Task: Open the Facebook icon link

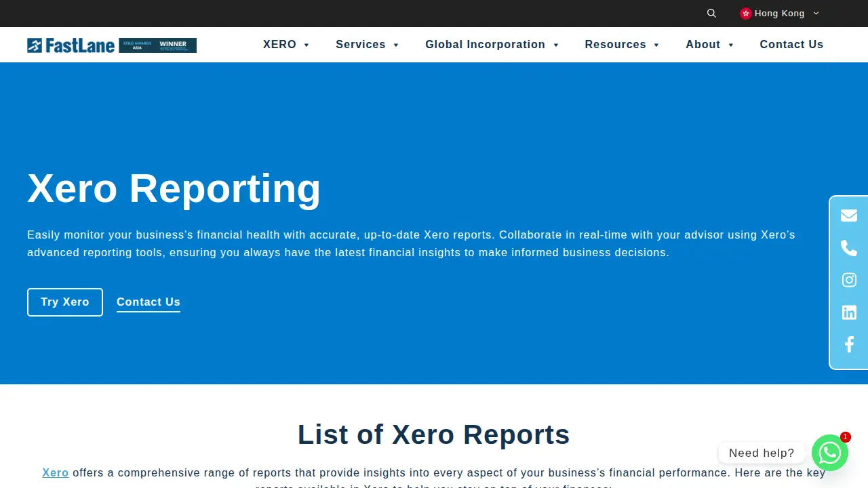Action: (x=849, y=344)
